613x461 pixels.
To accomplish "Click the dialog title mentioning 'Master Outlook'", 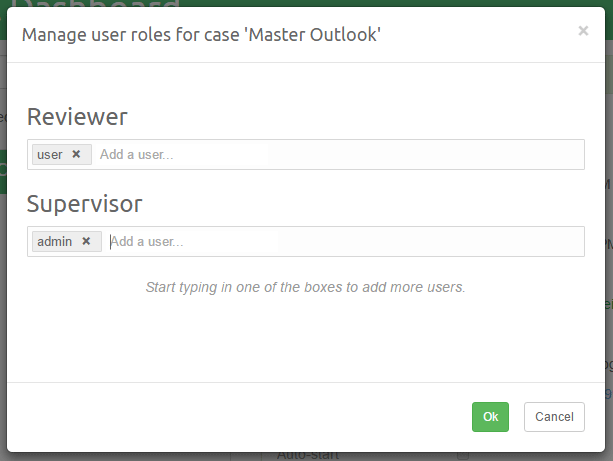I will click(x=201, y=36).
